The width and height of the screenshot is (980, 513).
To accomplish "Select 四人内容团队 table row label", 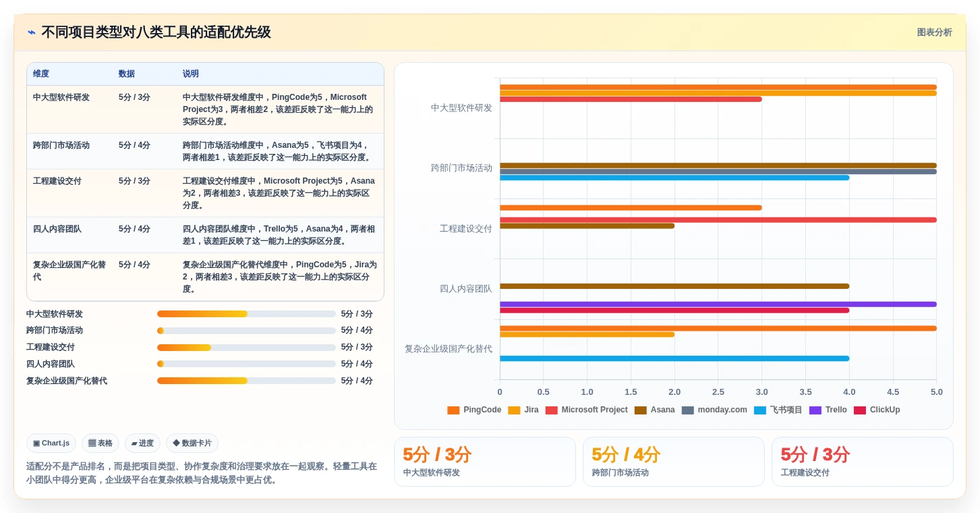I will (57, 229).
